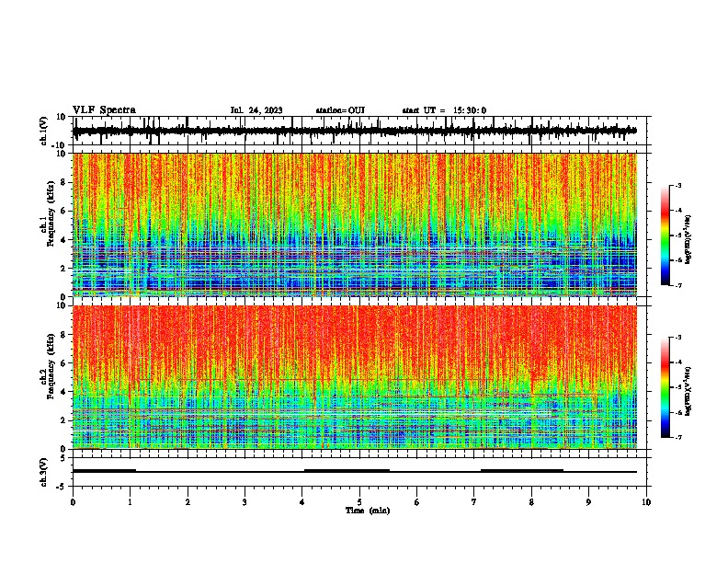
Task: Click the "Time (min)" x-axis label
Action: (368, 511)
